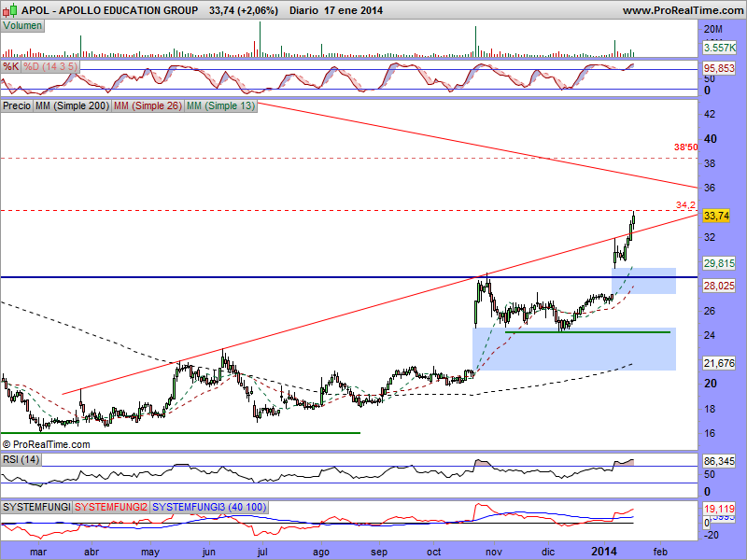Click the MM (Simple 26) moving average label
This screenshot has height=560, width=747.
pyautogui.click(x=148, y=105)
